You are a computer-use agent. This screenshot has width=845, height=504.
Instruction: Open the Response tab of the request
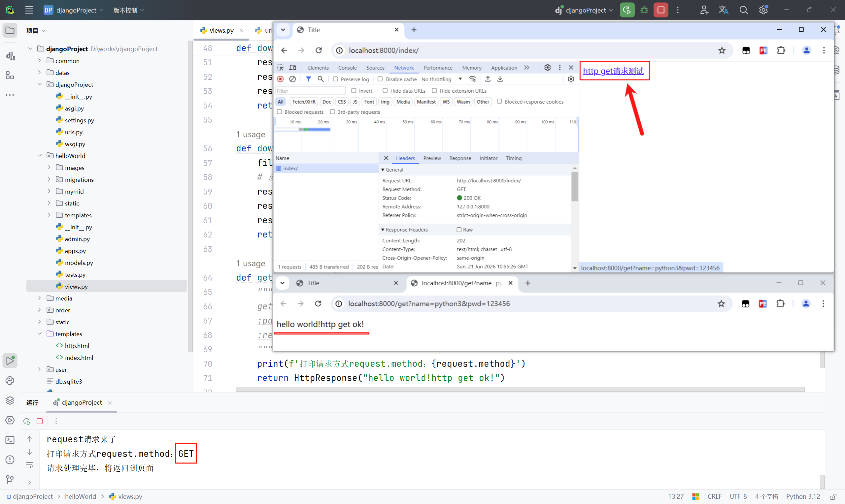(x=460, y=158)
